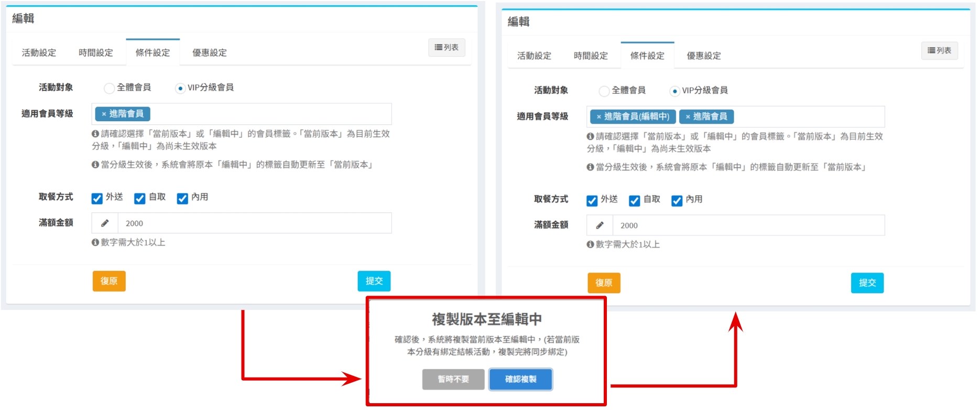Click 滿額金額 input showing 2000 on right
980x410 pixels.
748,225
